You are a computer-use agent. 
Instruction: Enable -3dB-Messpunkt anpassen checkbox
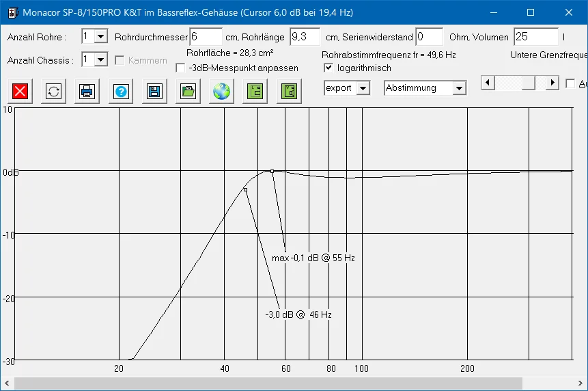181,68
